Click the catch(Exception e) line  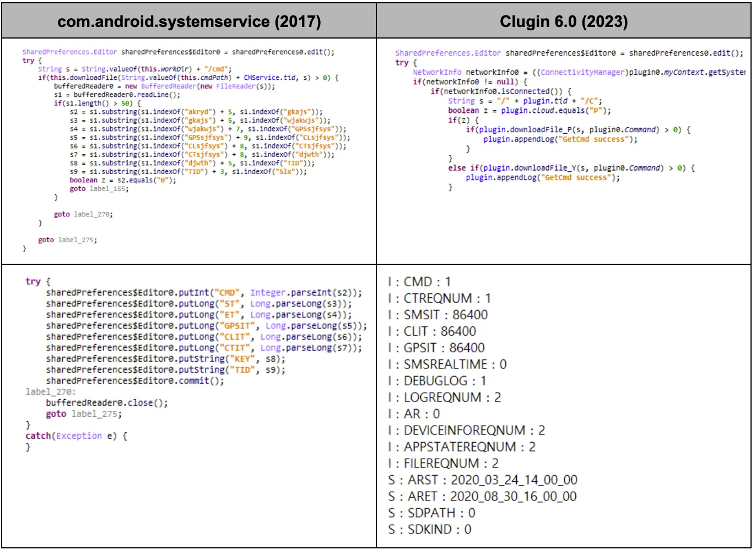point(76,436)
